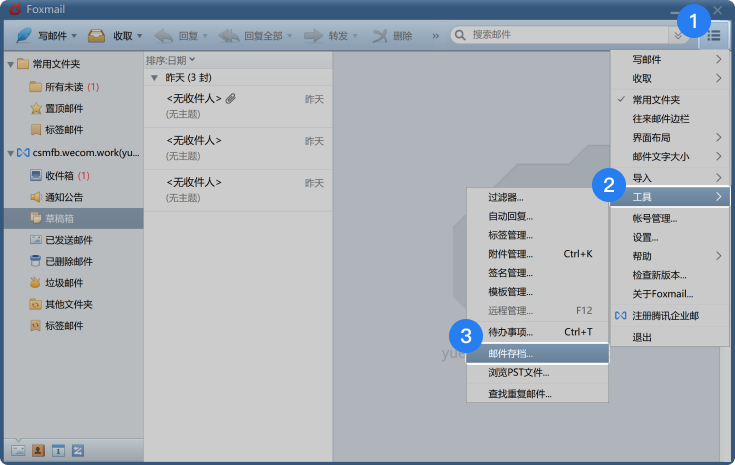Expand the 导入 submenu
The image size is (735, 465).
(670, 178)
